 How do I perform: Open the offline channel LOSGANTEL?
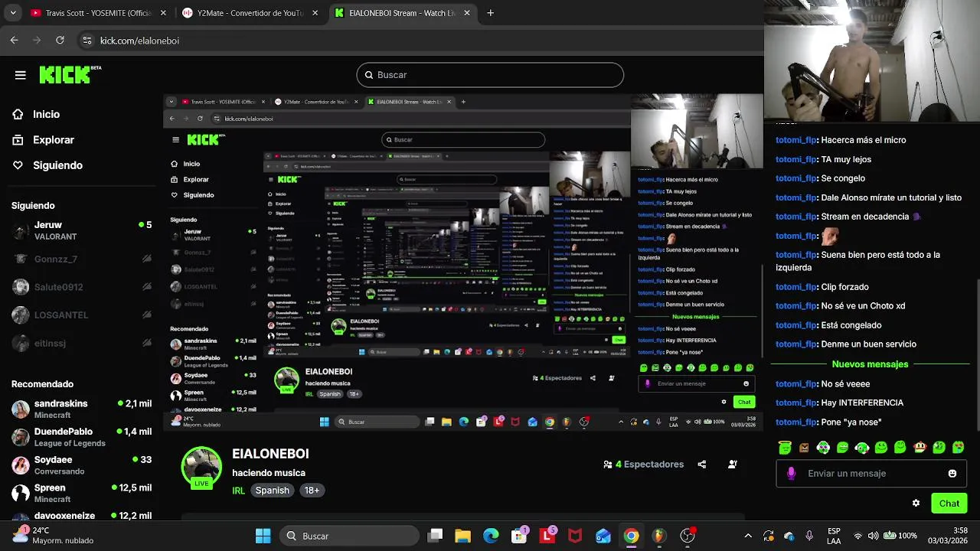pos(82,315)
